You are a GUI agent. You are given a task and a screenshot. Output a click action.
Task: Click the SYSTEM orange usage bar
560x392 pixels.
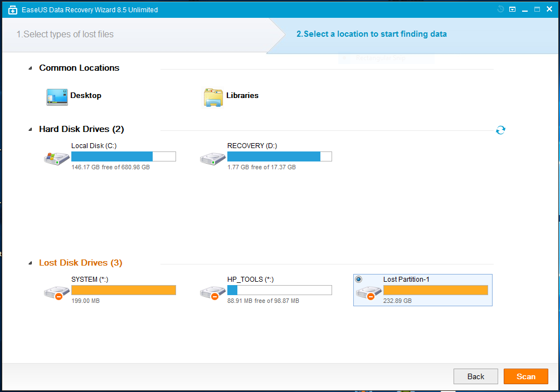(124, 290)
